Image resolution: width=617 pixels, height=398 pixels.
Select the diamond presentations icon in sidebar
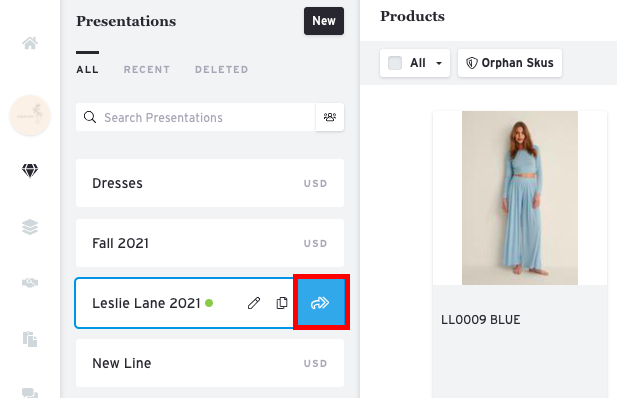[30, 170]
